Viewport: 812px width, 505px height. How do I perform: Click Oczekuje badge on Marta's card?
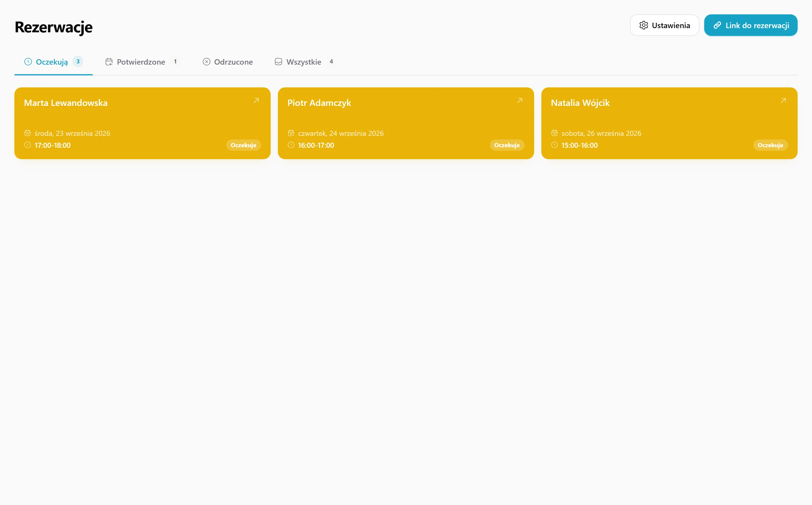[x=243, y=145]
